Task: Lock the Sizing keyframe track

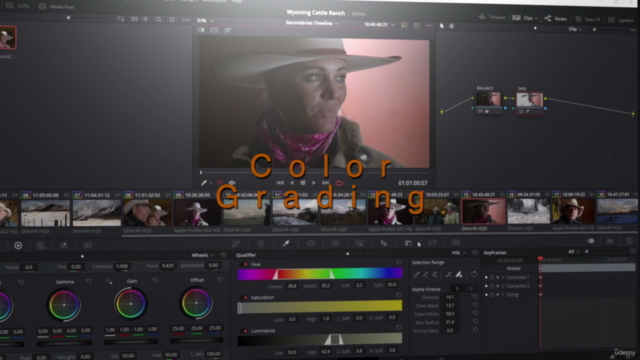Action: [492, 294]
